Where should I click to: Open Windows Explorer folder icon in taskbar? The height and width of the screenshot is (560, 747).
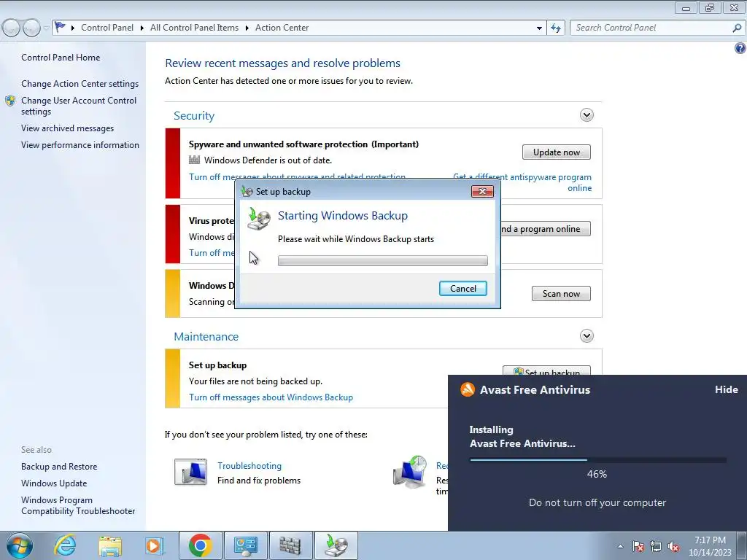[x=110, y=545]
